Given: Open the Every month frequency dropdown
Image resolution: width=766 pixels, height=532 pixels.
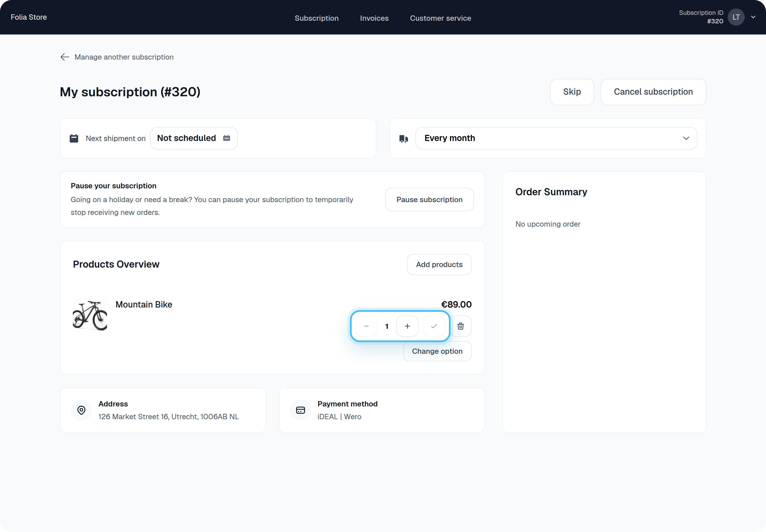Looking at the screenshot, I should click(x=556, y=138).
